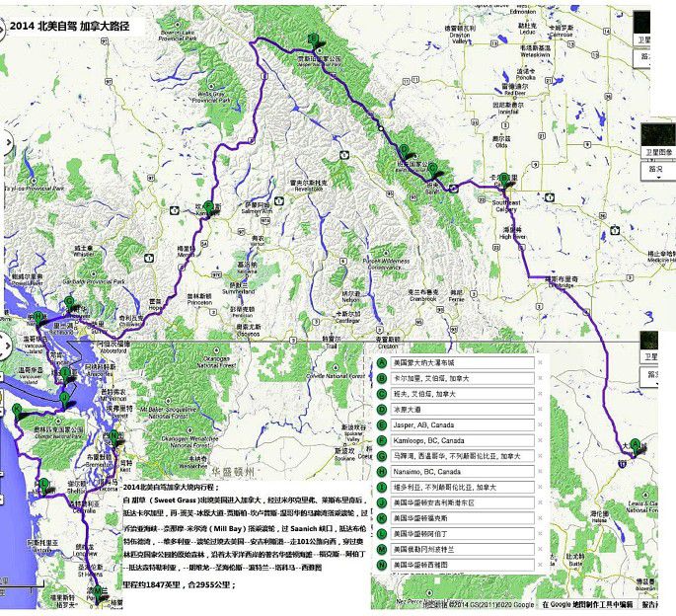Open 在 Google 地图制作工具中编辑 link
This screenshot has height=616, width=676.
(x=586, y=604)
